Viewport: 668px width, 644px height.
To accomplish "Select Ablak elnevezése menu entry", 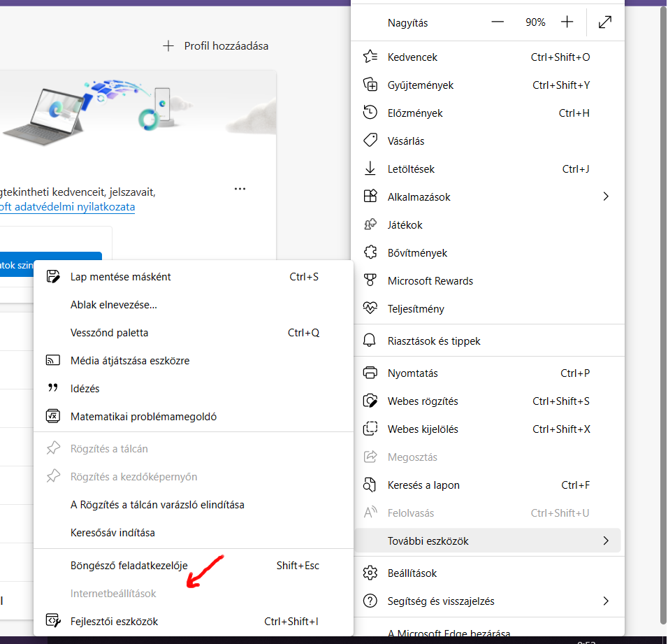I will [x=194, y=305].
